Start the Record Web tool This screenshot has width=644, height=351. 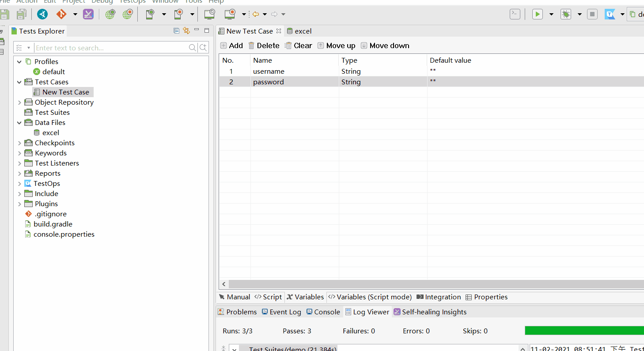(128, 14)
